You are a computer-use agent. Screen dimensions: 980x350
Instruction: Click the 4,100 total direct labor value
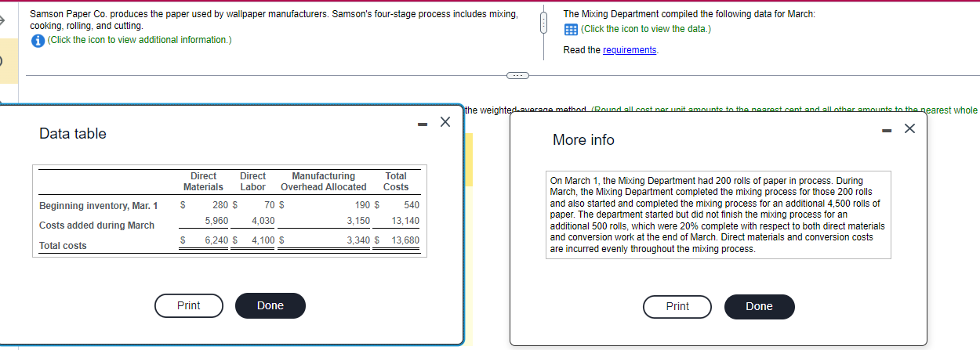coord(262,240)
